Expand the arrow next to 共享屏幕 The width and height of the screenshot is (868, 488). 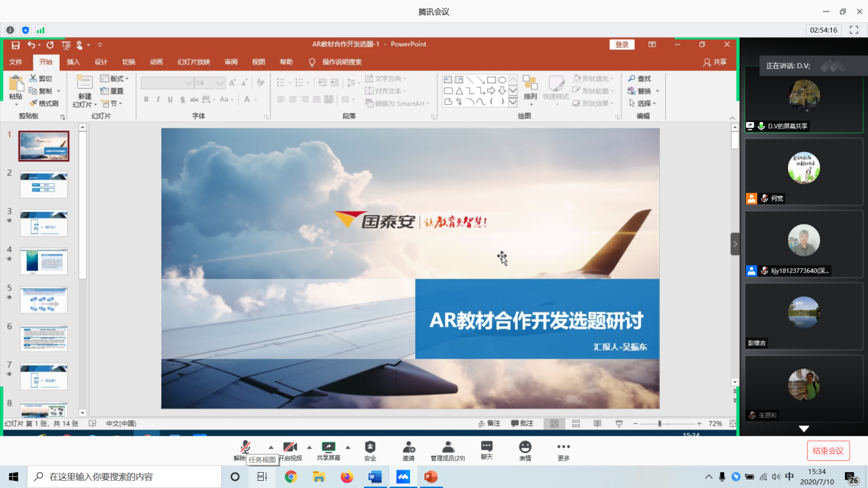tap(348, 447)
